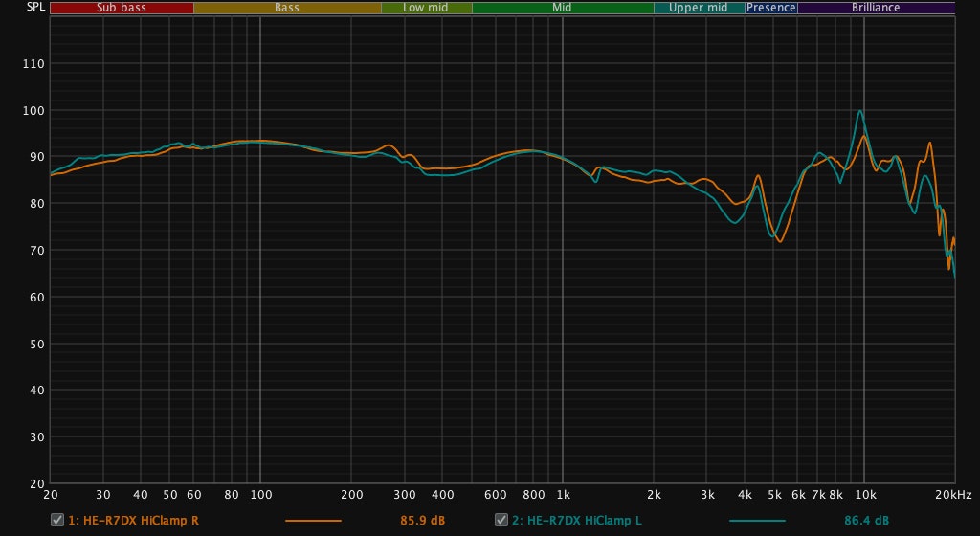The height and width of the screenshot is (536, 980).
Task: Select the Bass frequency band header
Action: coord(287,8)
